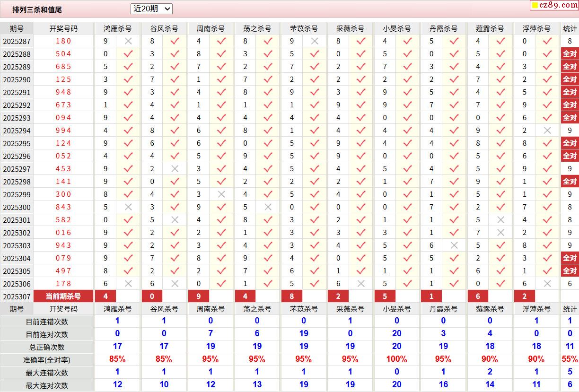
Task: Click the X mark for 谷风杀号 in 2025297
Action: pos(175,169)
